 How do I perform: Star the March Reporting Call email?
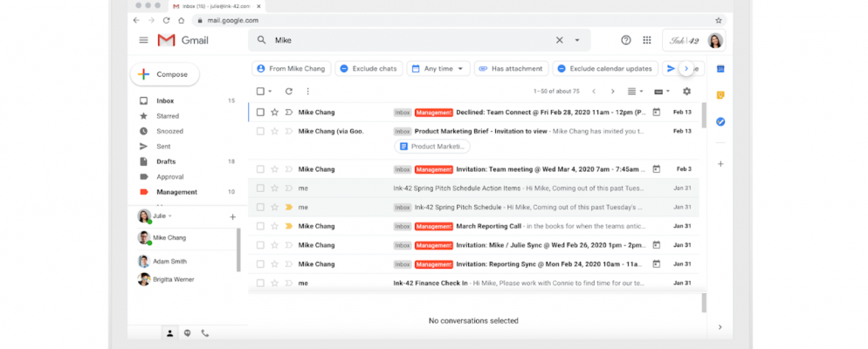point(274,226)
